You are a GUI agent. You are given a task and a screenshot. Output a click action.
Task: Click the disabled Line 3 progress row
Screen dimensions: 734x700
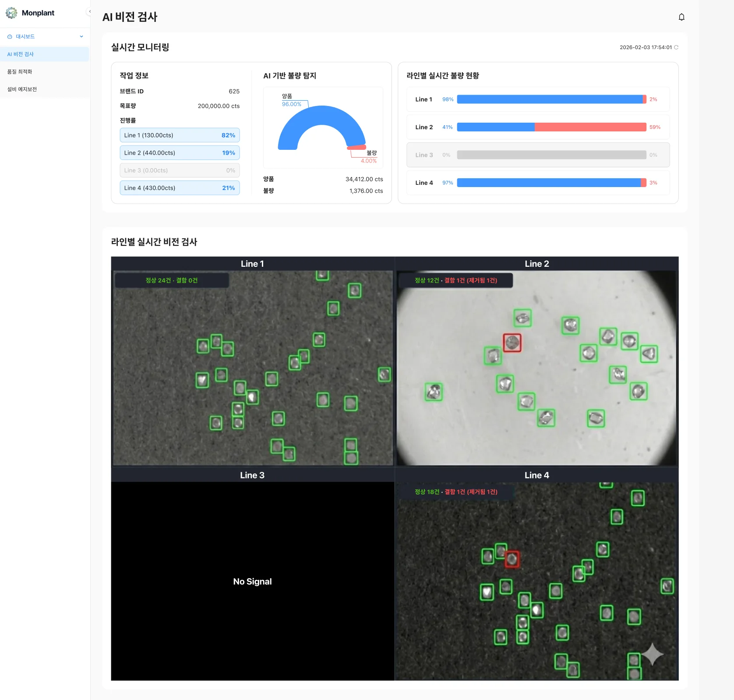click(x=180, y=170)
